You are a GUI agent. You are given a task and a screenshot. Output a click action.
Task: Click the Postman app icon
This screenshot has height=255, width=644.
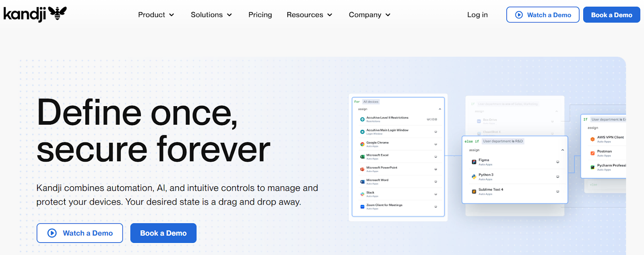(592, 153)
